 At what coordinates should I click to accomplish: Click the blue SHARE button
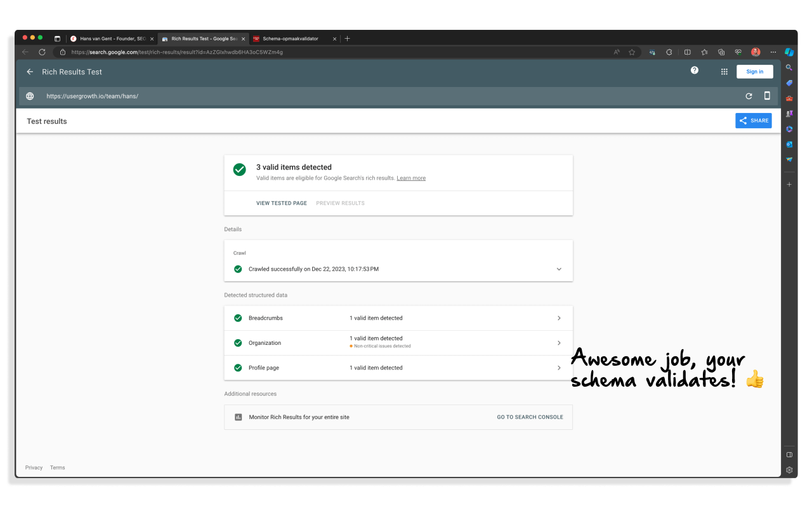coord(754,121)
